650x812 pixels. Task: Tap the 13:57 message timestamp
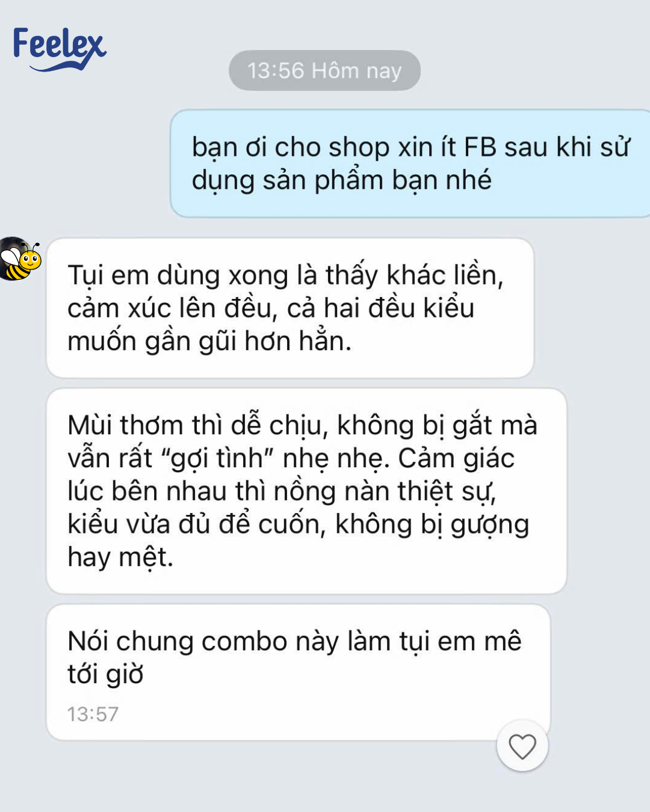coord(93,714)
